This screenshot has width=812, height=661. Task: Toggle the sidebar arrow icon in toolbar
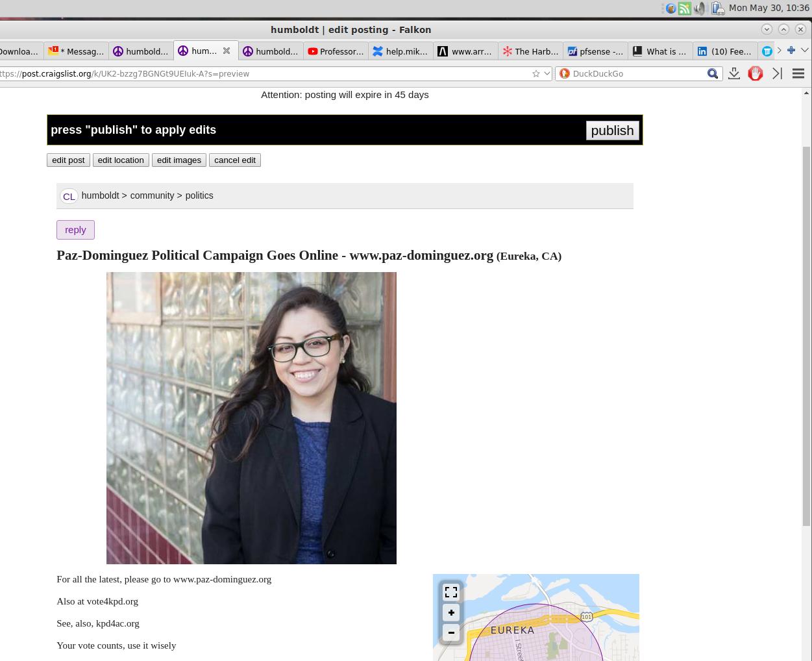777,73
